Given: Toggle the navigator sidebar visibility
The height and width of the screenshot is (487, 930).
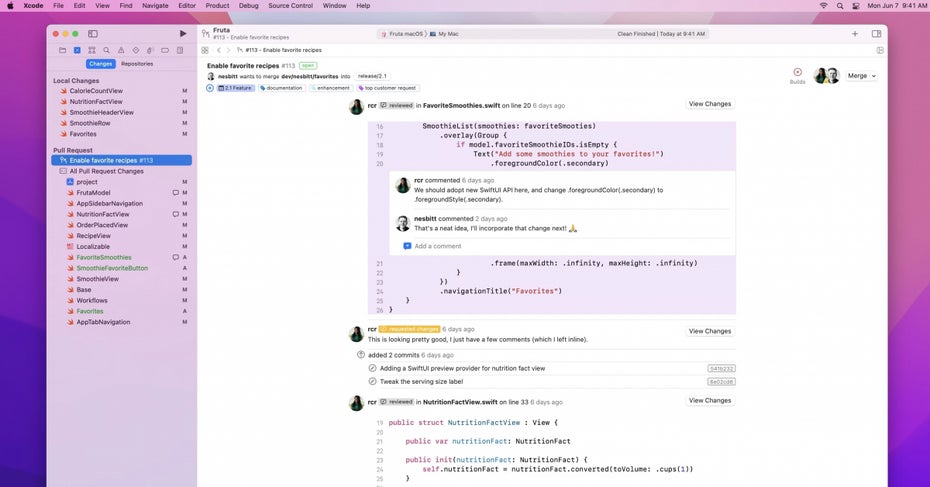Looking at the screenshot, I should (x=93, y=34).
